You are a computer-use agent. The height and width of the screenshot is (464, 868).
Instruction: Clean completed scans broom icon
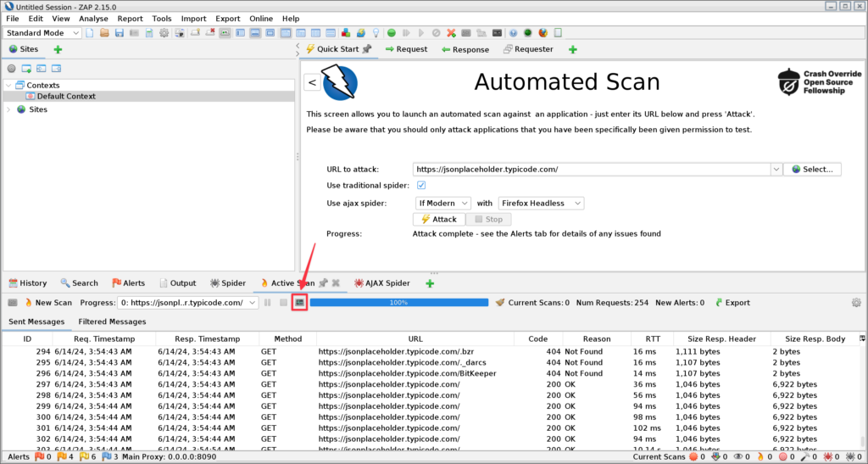tap(500, 303)
